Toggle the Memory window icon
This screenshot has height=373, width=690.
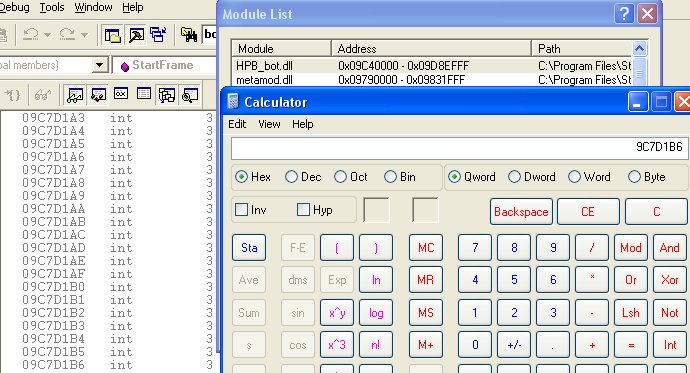[x=144, y=94]
